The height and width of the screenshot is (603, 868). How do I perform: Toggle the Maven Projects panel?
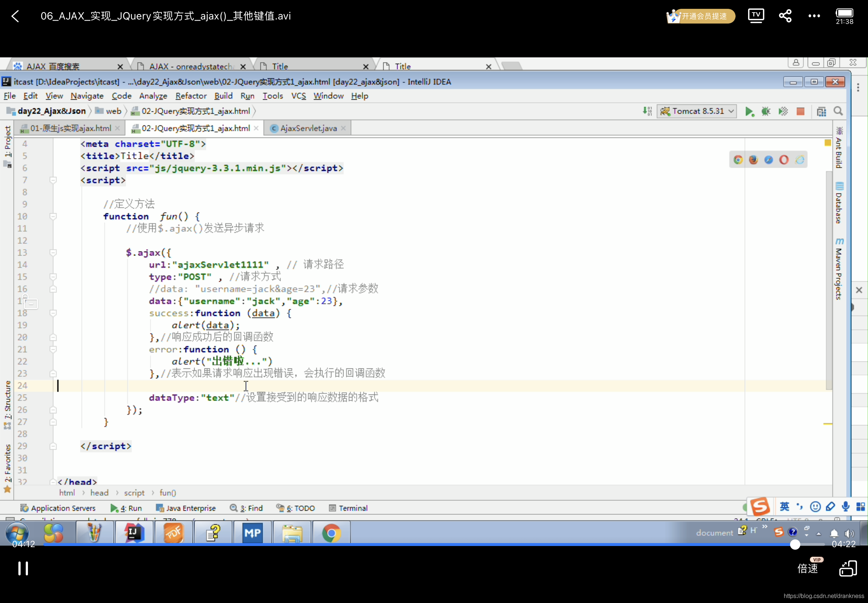839,269
